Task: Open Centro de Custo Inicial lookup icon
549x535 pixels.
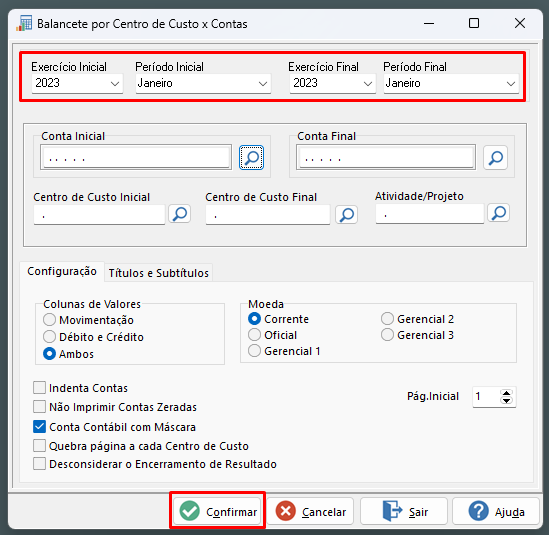Action: pos(180,214)
